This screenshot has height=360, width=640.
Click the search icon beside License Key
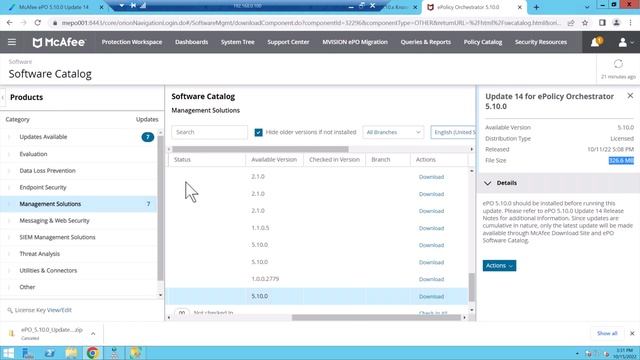tap(10, 310)
